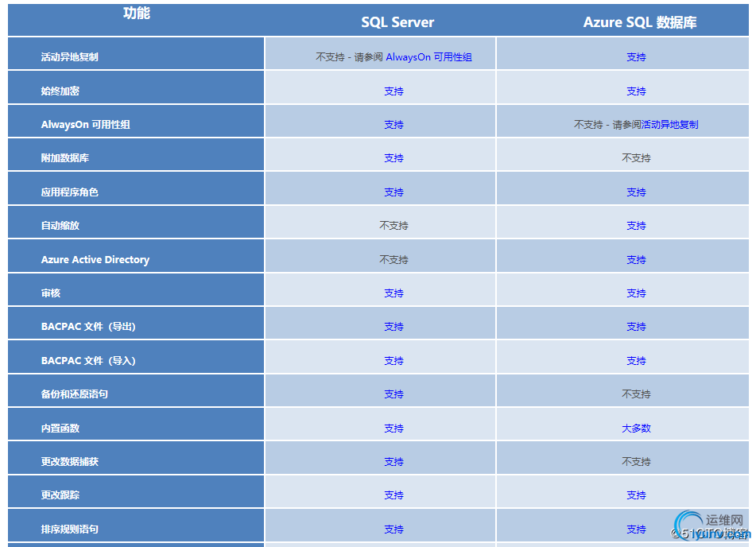Select the 活动异地复制 row label
756x547 pixels.
click(69, 57)
